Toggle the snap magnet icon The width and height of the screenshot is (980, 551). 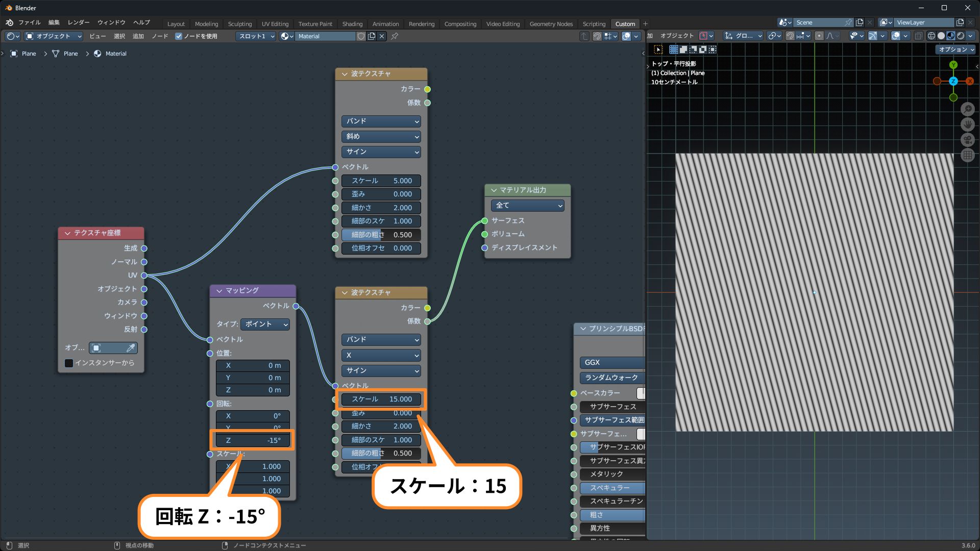tap(790, 36)
